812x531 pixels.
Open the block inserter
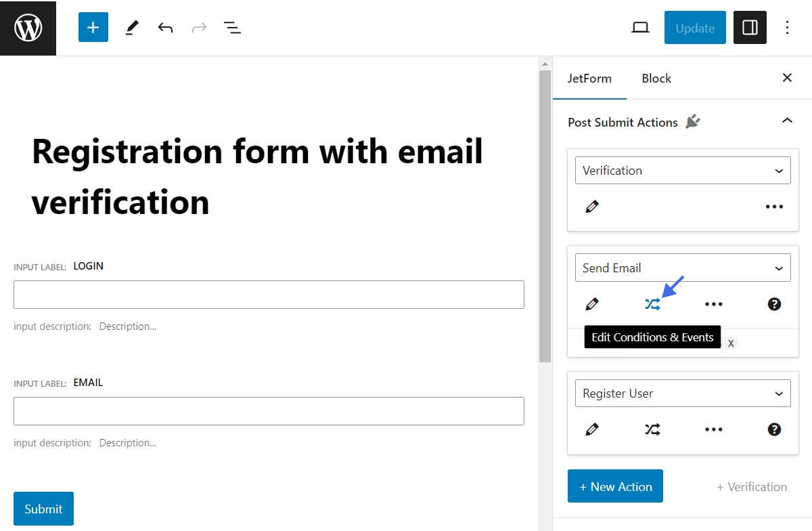tap(93, 27)
